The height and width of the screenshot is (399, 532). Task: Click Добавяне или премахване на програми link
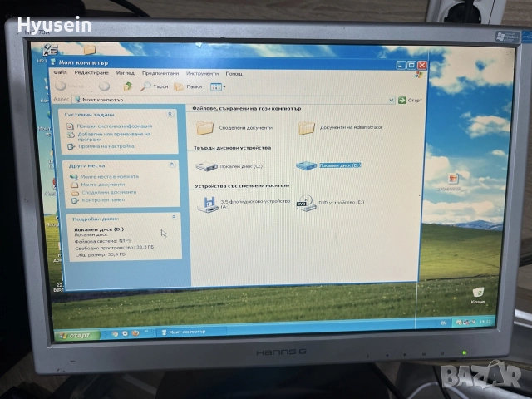(x=114, y=136)
